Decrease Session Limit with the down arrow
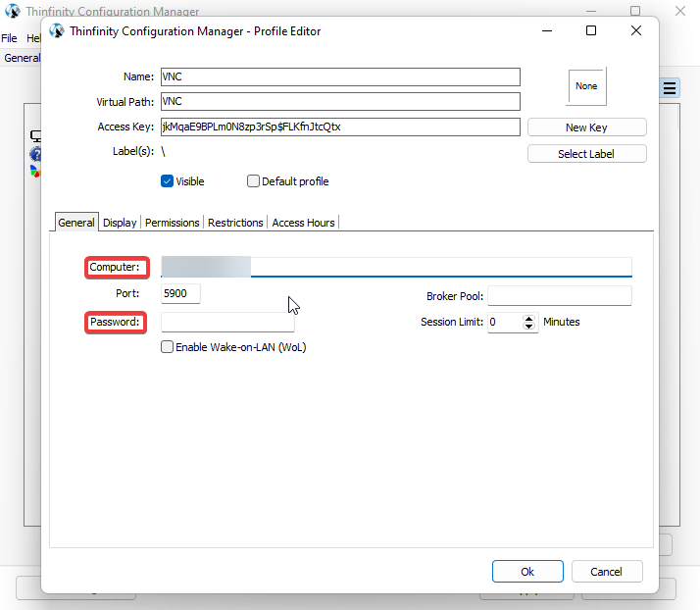Image resolution: width=700 pixels, height=610 pixels. tap(529, 326)
